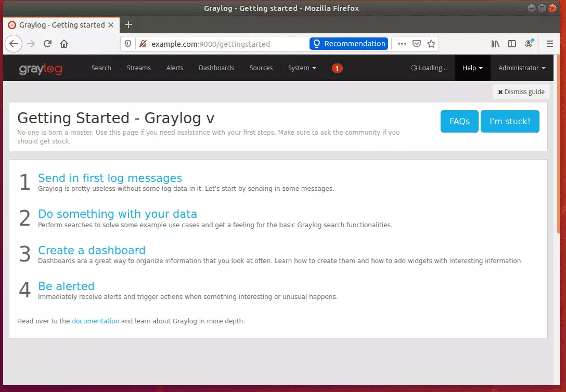Viewport: 566px width, 392px height.
Task: Open the Send in first log messages step
Action: [110, 178]
